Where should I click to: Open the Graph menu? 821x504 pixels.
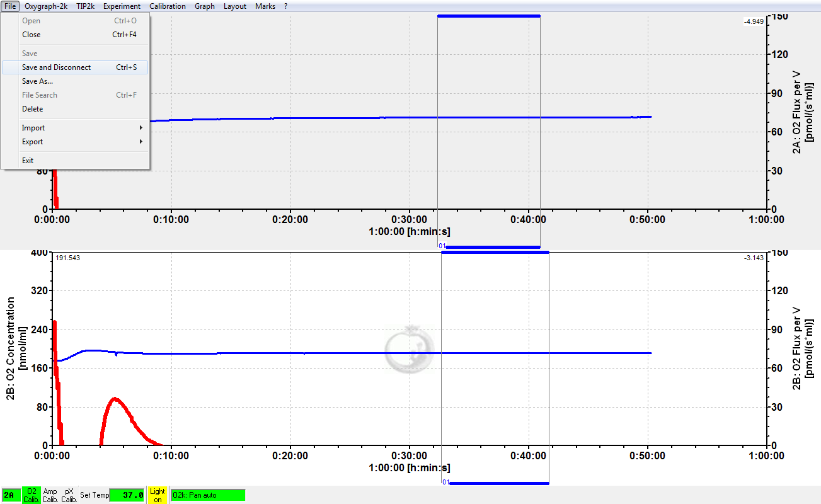pos(205,6)
